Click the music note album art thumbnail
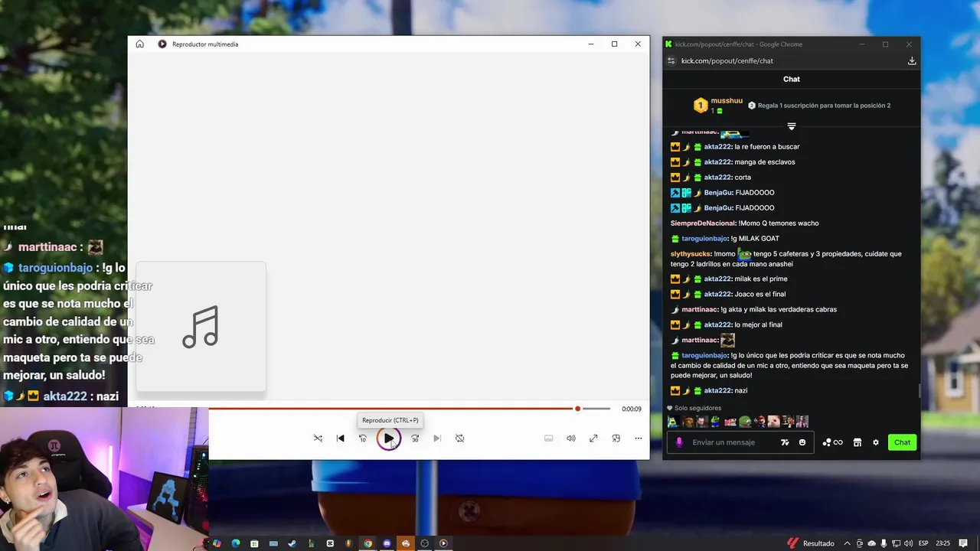The width and height of the screenshot is (980, 551). (201, 327)
